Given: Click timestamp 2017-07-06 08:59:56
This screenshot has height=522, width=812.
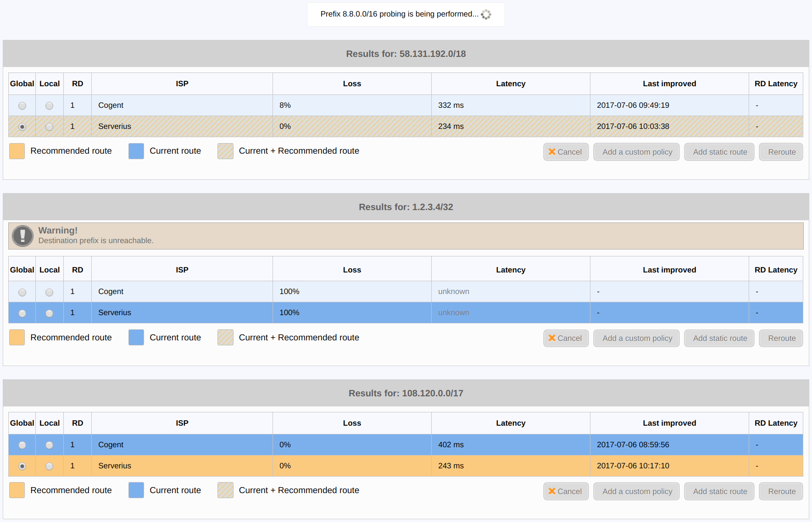Looking at the screenshot, I should 633,444.
